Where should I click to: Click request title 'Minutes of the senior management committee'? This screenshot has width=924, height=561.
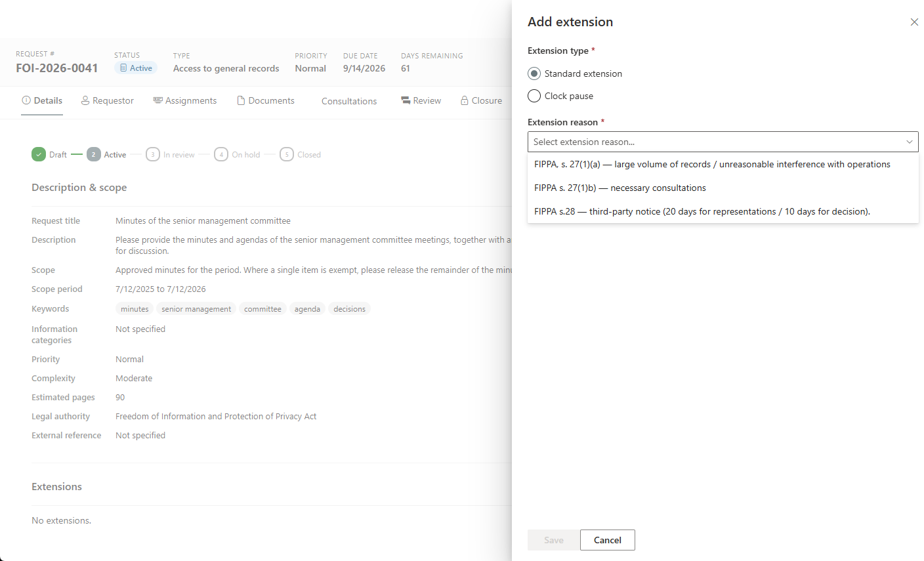point(203,221)
